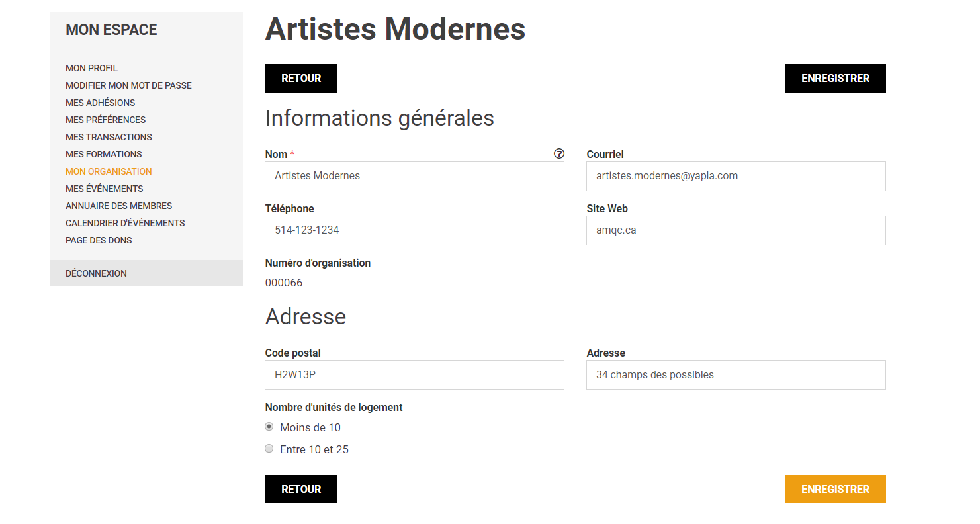Go to Annuaire des membres
The image size is (980, 524).
point(118,206)
